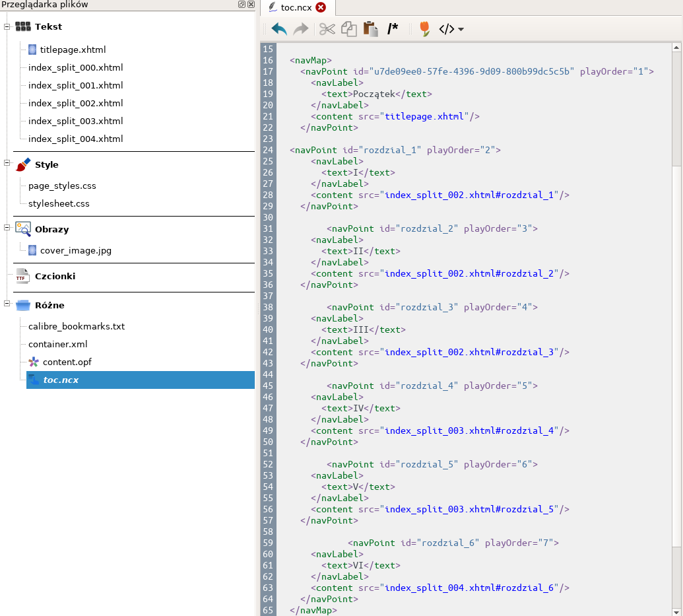Select the Cut (scissors) toolbar icon
Image resolution: width=683 pixels, height=616 pixels.
327,29
